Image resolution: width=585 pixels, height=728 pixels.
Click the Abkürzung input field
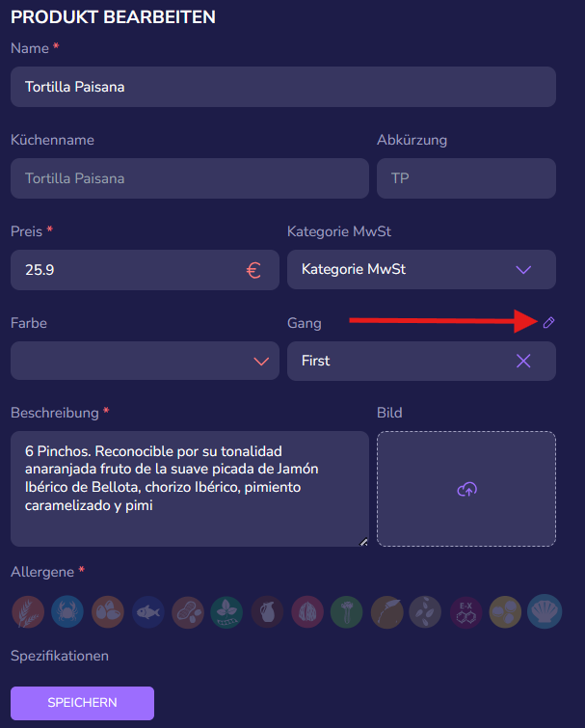click(466, 178)
